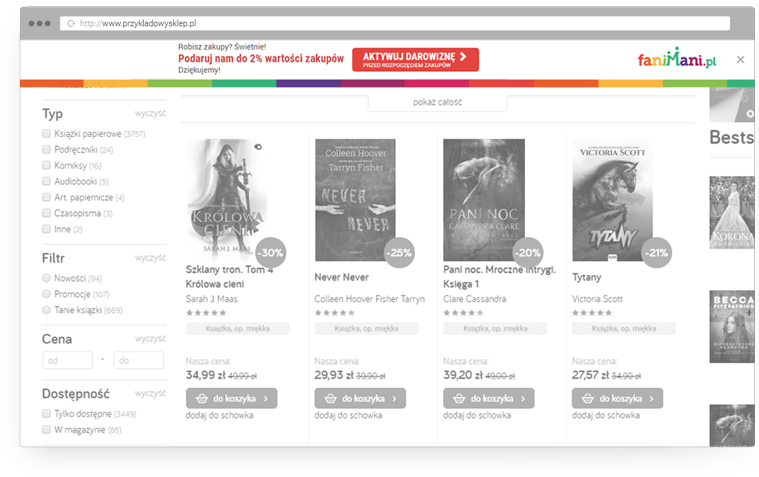Image resolution: width=759 pixels, height=477 pixels.
Task: Check the Inne type checkbox
Action: coord(46,229)
